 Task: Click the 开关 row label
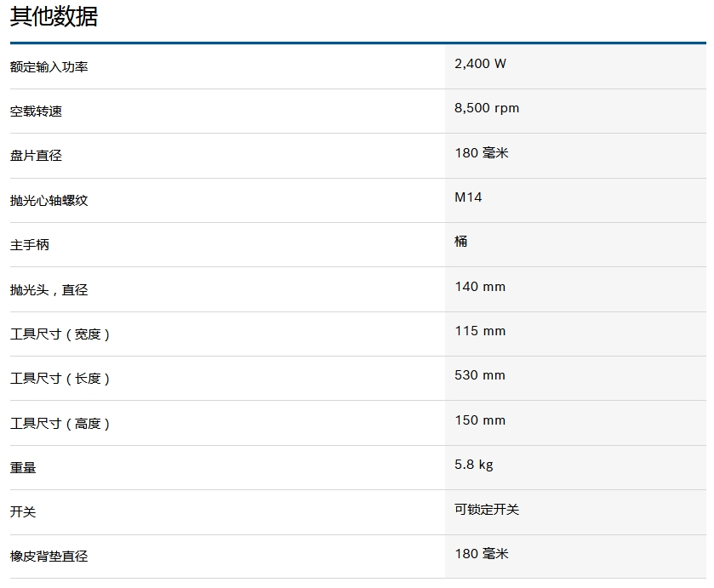[23, 512]
